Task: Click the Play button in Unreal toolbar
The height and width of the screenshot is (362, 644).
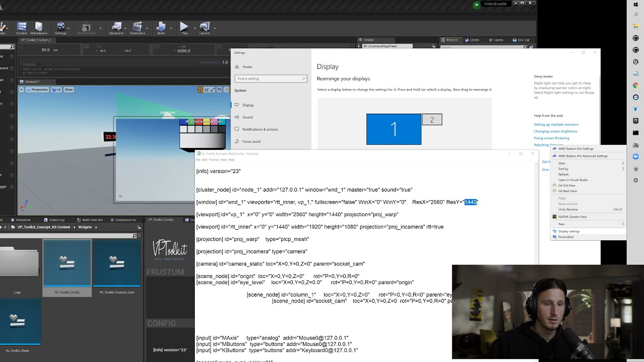Action: pos(185,28)
